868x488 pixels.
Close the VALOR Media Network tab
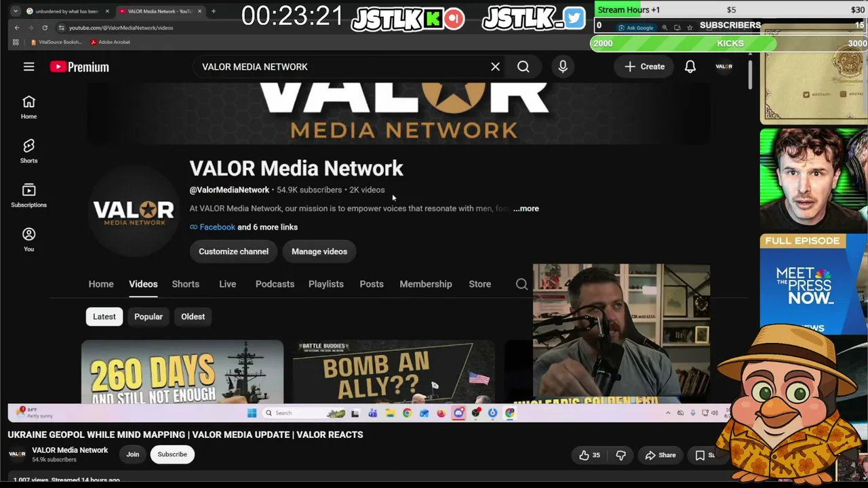(x=199, y=11)
